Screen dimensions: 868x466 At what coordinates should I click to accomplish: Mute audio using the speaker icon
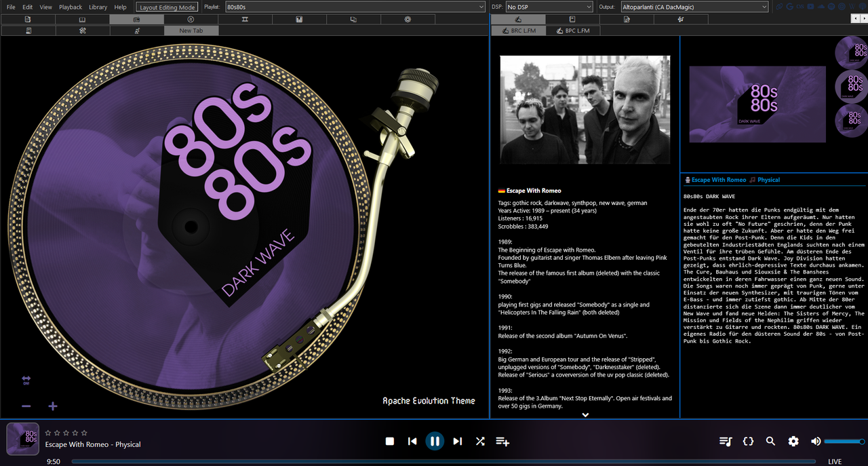pyautogui.click(x=816, y=441)
